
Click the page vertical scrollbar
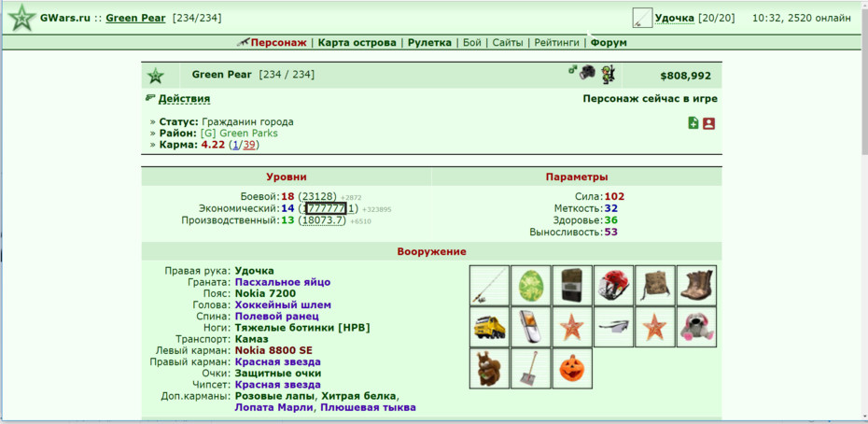point(863,211)
